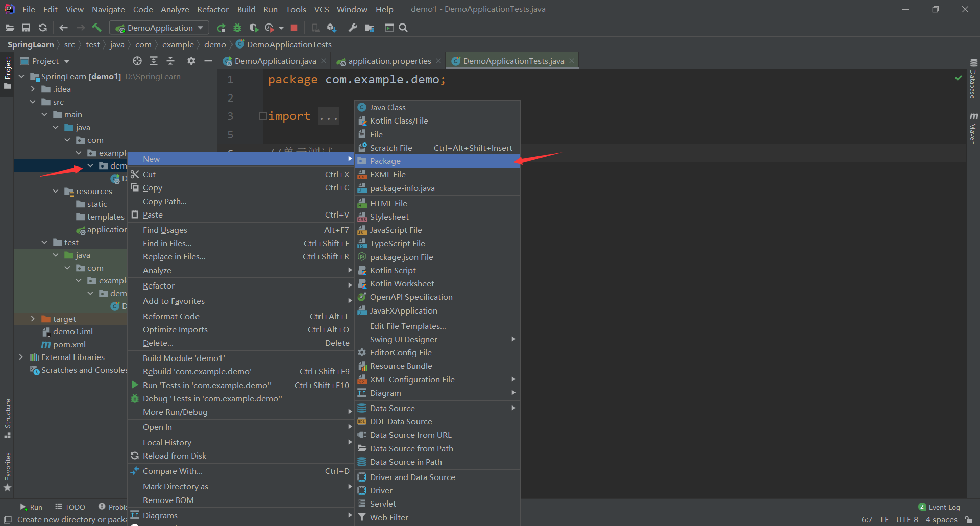Choose Scratch File entry
The width and height of the screenshot is (980, 526).
coord(437,148)
